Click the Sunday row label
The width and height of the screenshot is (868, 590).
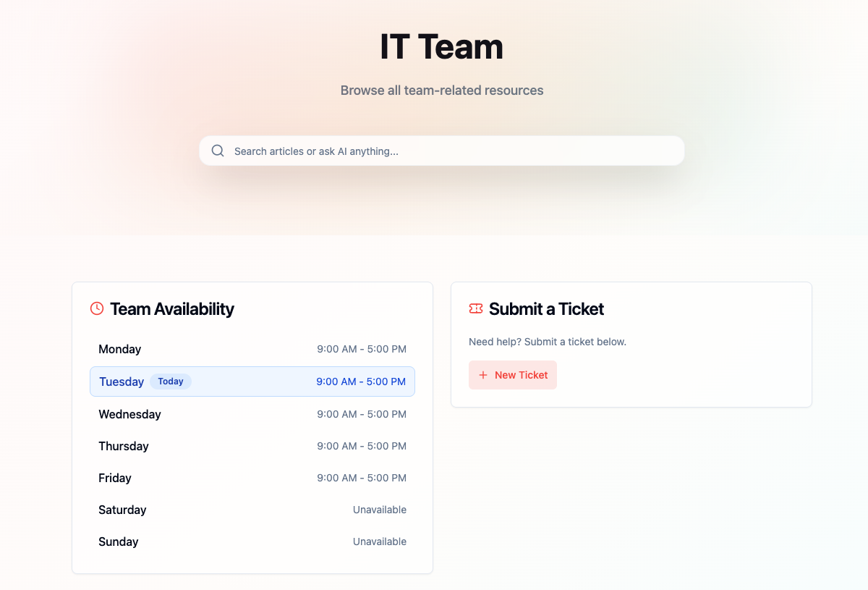pyautogui.click(x=119, y=541)
